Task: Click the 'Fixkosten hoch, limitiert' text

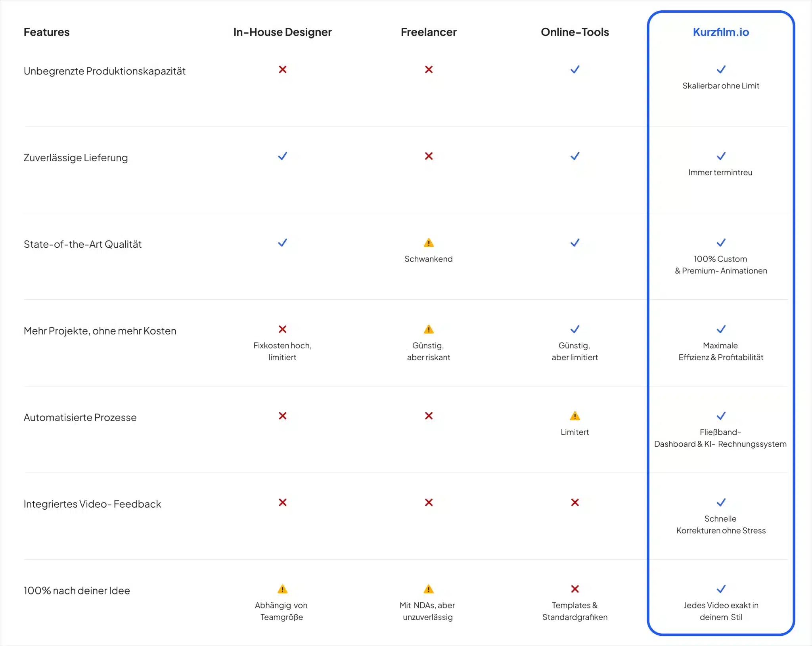Action: (283, 352)
